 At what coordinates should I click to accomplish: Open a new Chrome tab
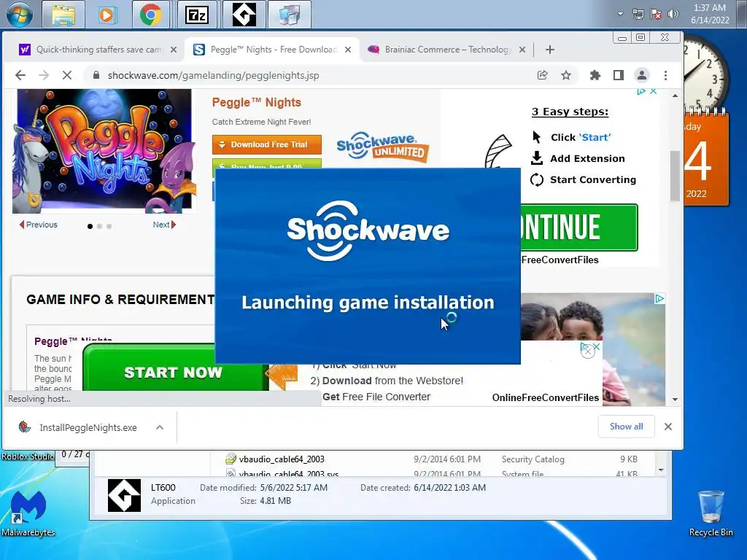[x=550, y=50]
